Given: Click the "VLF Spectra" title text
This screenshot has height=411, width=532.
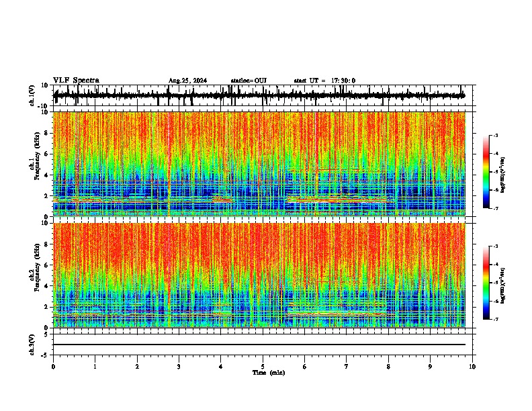Looking at the screenshot, I should coord(76,81).
